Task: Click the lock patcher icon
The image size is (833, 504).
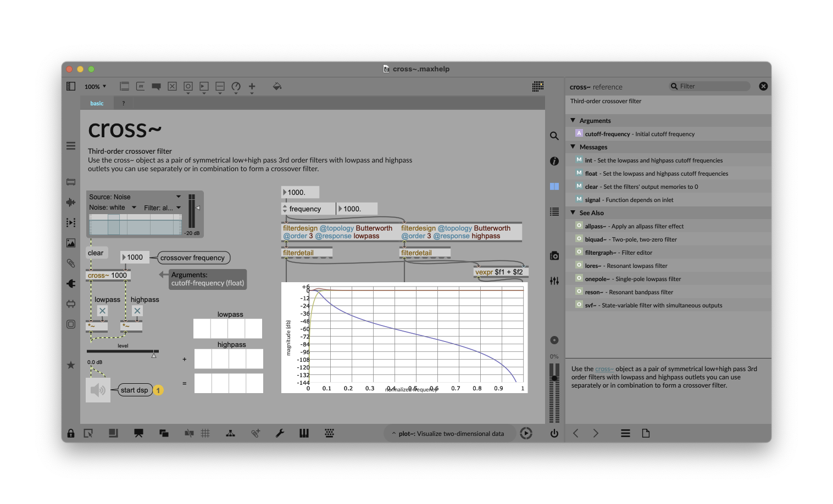Action: (x=71, y=433)
